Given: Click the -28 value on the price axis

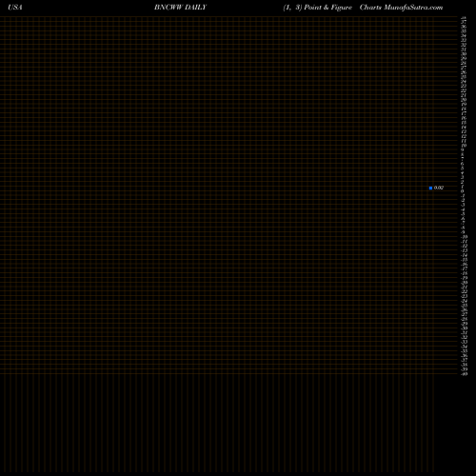Looking at the screenshot, I should [x=464, y=319].
